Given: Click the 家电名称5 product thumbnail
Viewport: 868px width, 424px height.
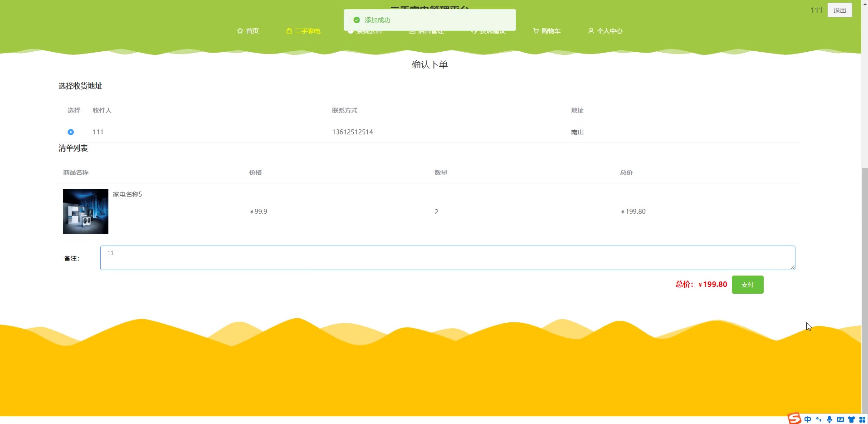Looking at the screenshot, I should click(x=86, y=212).
